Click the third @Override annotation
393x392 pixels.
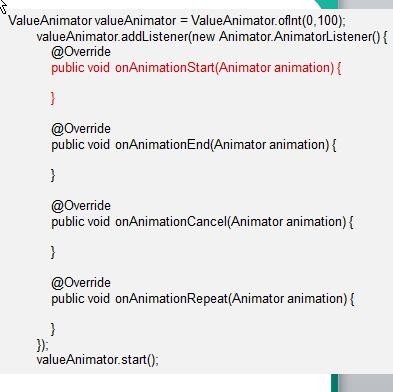[81, 206]
